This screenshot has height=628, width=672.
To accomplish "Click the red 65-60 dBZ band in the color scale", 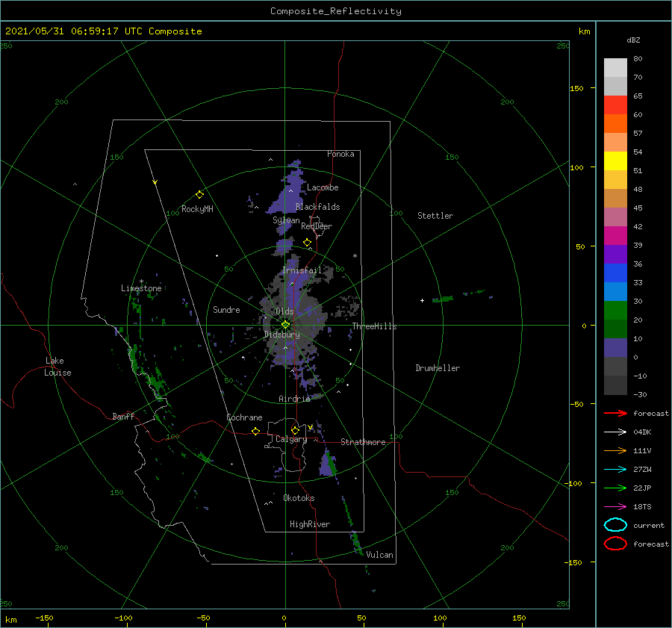I will click(615, 105).
